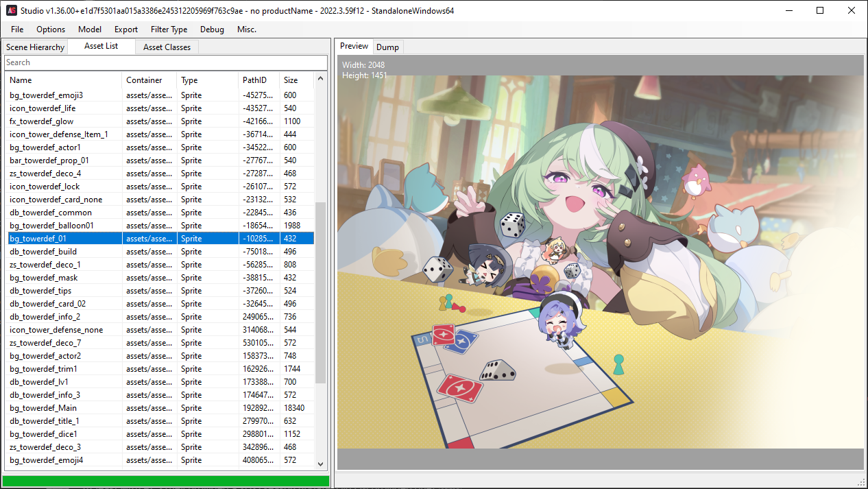Select asset db_towerdef_tips

pos(160,291)
